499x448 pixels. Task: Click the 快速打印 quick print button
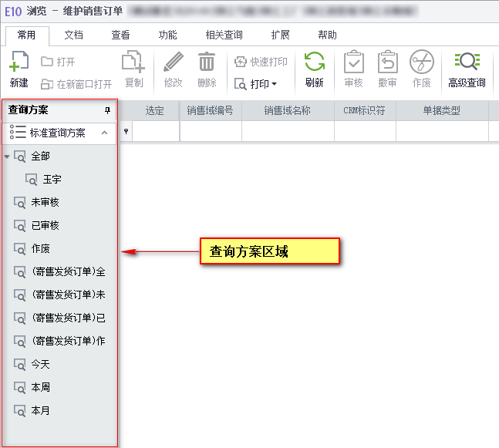coord(261,62)
